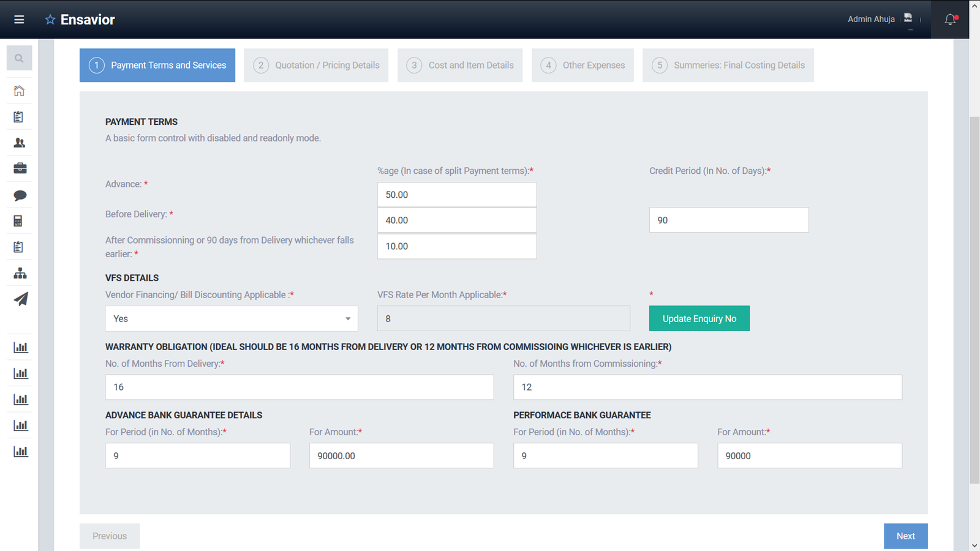980x551 pixels.
Task: Open the users icon in the sidebar
Action: coord(20,143)
